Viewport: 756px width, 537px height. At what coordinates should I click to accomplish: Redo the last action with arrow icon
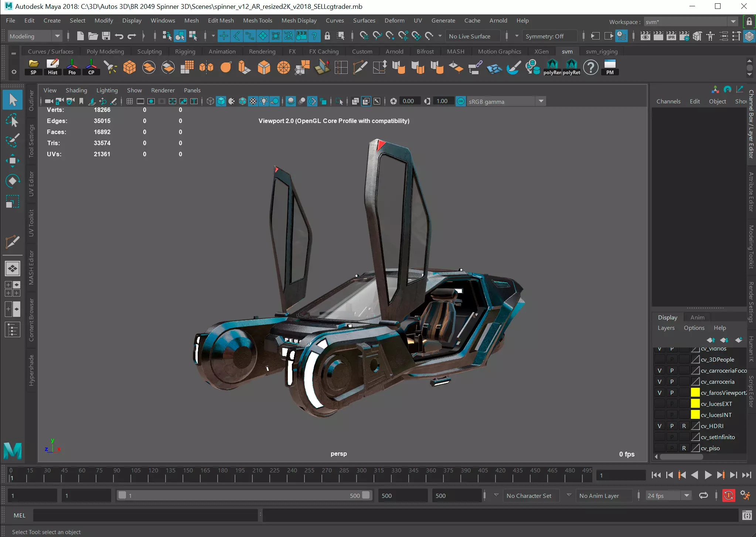click(132, 36)
